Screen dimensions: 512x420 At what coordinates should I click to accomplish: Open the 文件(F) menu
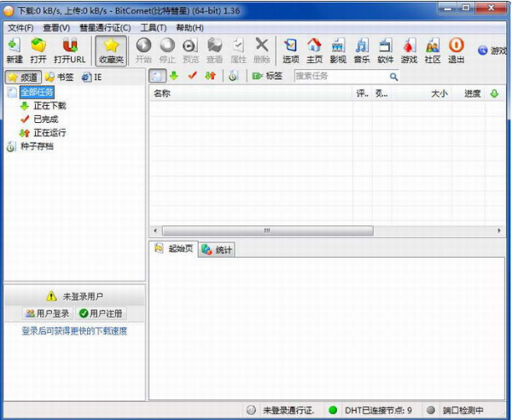tap(20, 28)
